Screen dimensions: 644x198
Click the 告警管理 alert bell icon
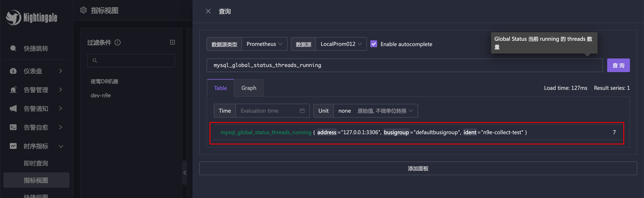pyautogui.click(x=13, y=90)
